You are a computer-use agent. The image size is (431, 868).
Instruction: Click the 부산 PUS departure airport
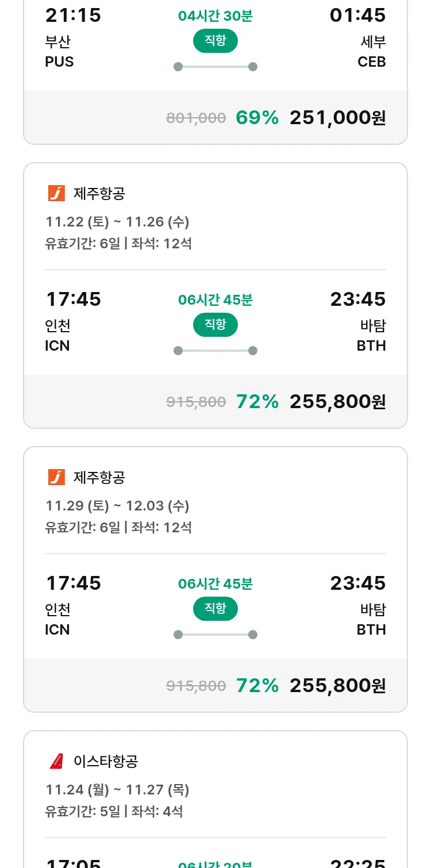(59, 52)
